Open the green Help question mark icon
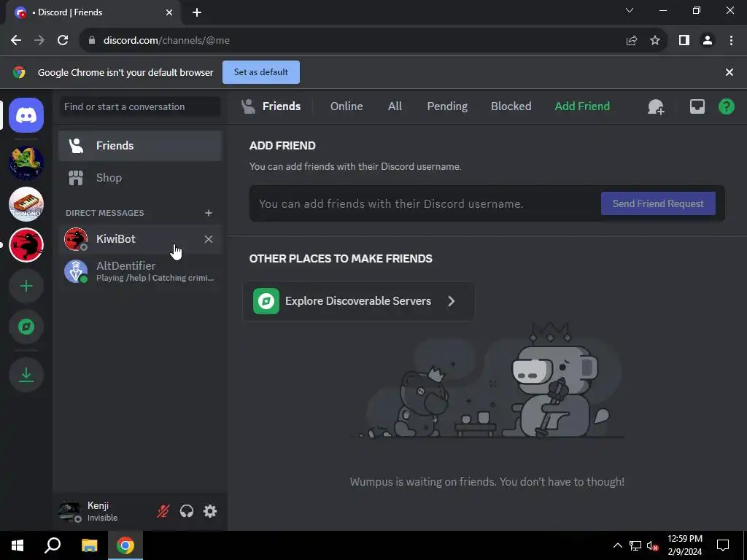 (x=726, y=106)
